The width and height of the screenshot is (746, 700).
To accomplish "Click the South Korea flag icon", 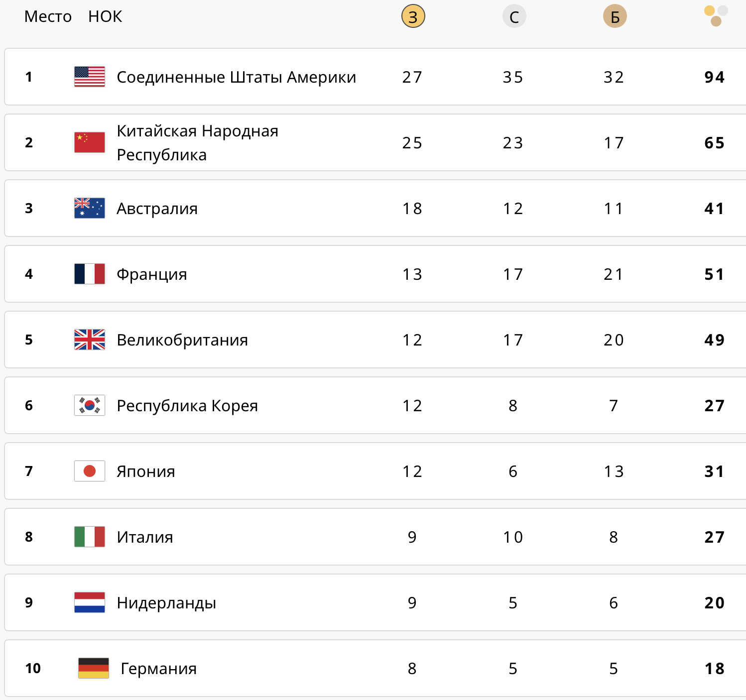I will coord(90,405).
